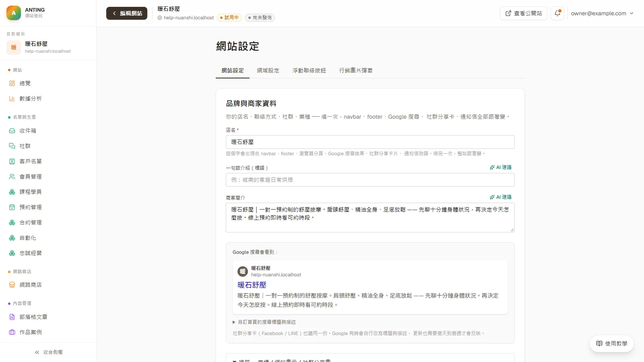Click the 商家簡介 text area
644x362 pixels.
click(370, 218)
